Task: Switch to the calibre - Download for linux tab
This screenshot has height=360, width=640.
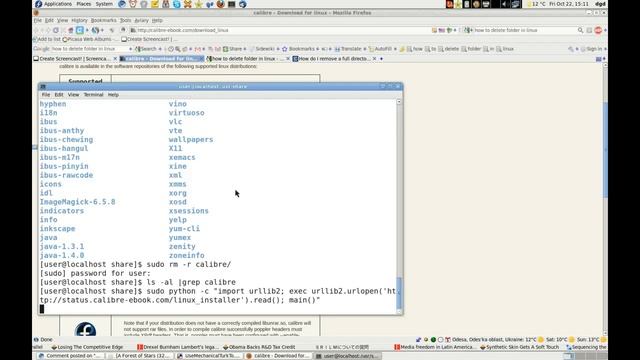Action: (x=161, y=59)
